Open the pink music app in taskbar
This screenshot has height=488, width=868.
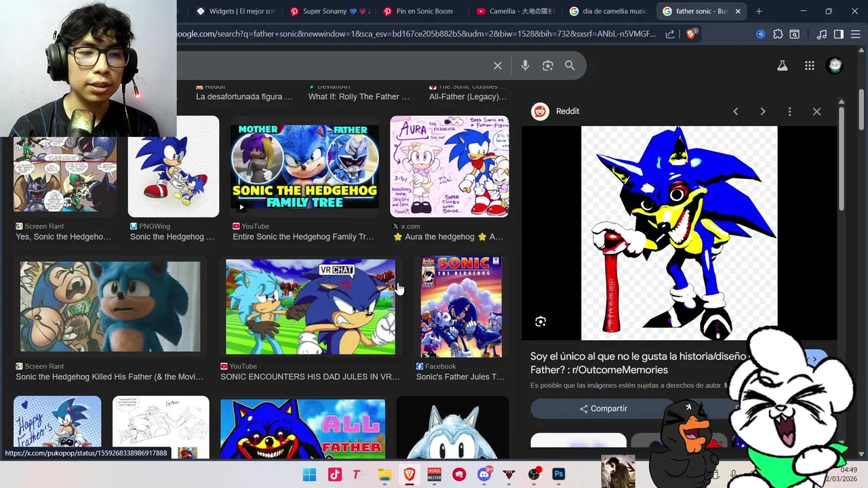tap(334, 474)
